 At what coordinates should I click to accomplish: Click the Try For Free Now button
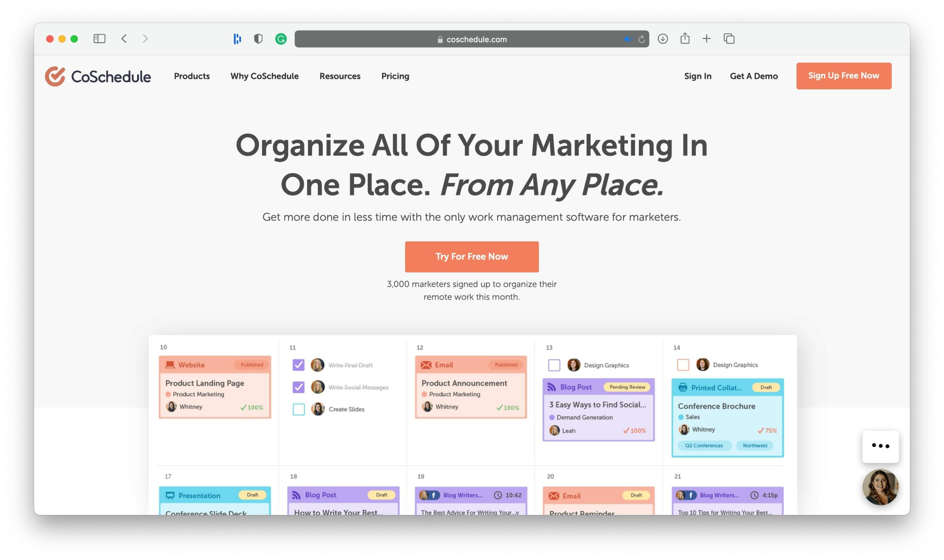(x=471, y=257)
